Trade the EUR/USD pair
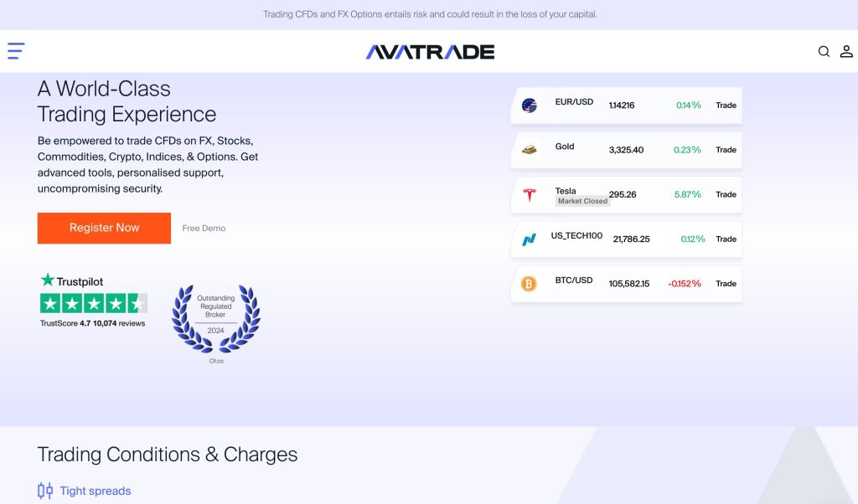Viewport: 858px width, 504px height. (726, 105)
